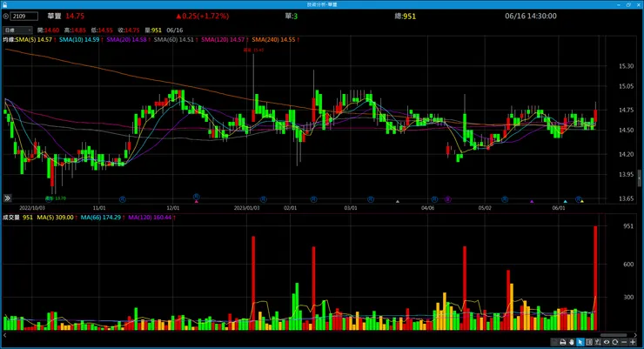
Task: Click the low price 低:14.55
Action: point(102,30)
